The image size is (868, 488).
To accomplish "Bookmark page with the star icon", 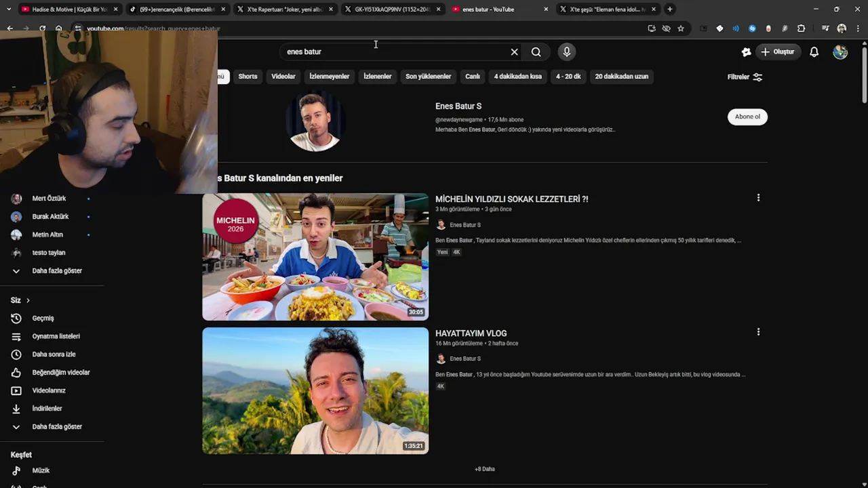I will point(681,28).
